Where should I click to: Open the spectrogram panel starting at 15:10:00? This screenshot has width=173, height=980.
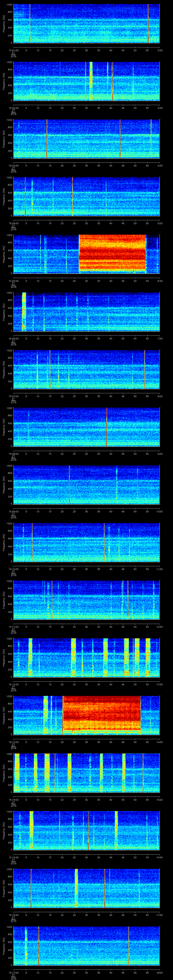click(x=87, y=543)
